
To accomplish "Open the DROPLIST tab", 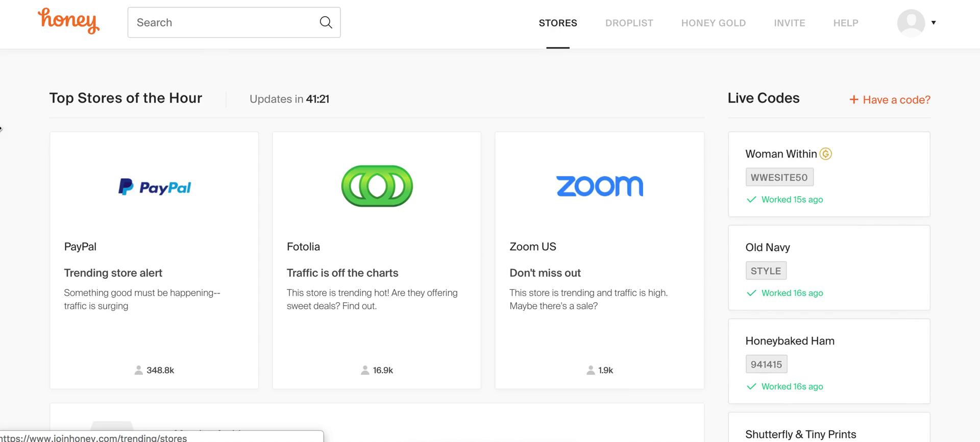I will (x=629, y=23).
